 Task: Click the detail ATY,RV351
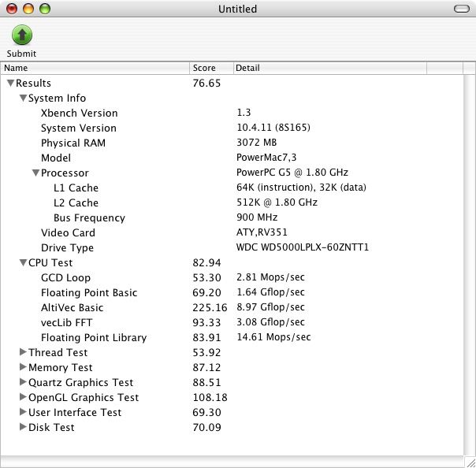[x=262, y=232]
